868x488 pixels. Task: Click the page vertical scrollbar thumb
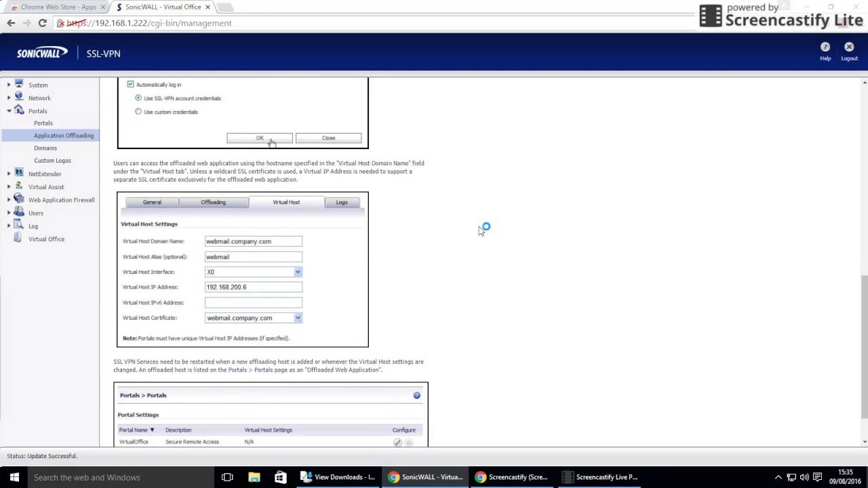coord(864,348)
